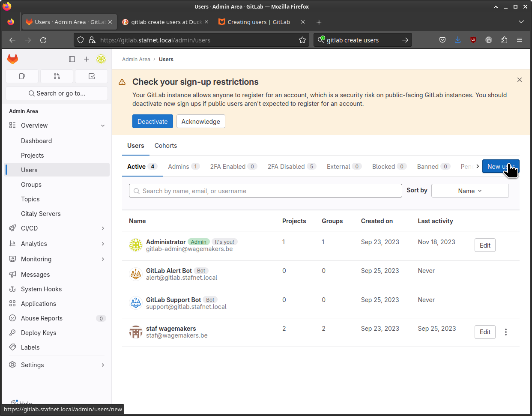Click the user search input field
The height and width of the screenshot is (416, 532).
[266, 191]
